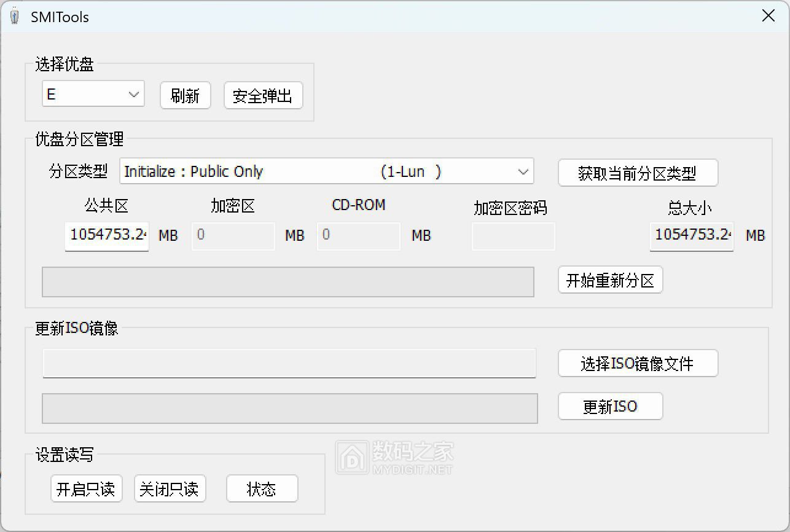Disable read-only with 关闭只读
The height and width of the screenshot is (532, 790).
click(x=170, y=489)
